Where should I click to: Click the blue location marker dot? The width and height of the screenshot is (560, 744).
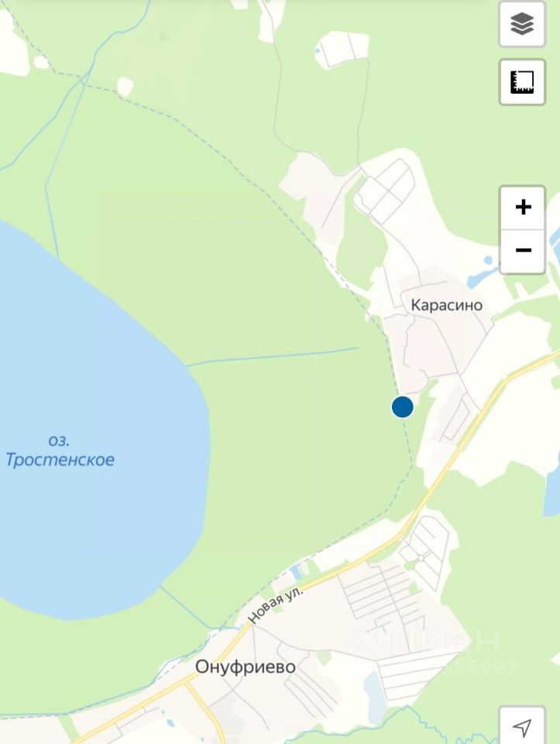[x=402, y=407]
